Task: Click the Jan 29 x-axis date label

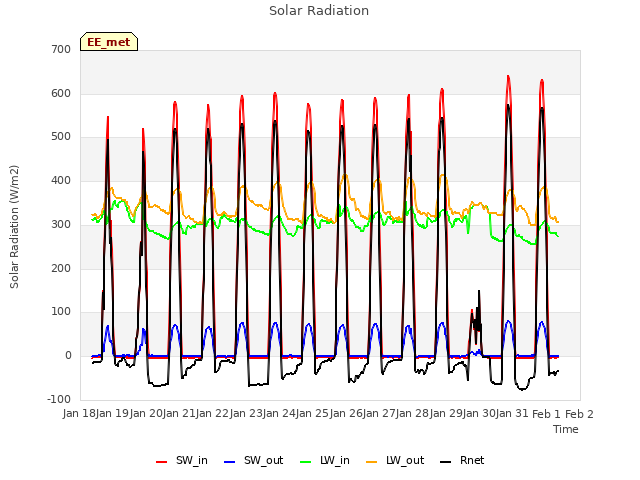Action: click(x=447, y=414)
